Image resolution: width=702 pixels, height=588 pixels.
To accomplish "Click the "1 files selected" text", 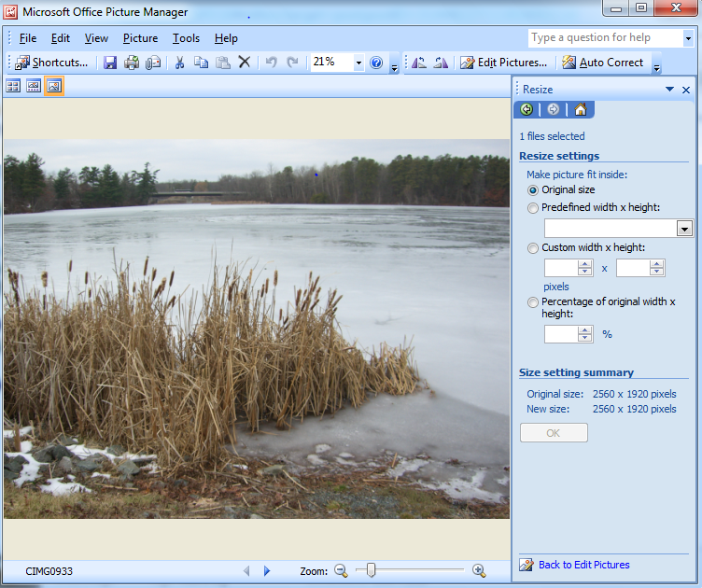I will pos(552,136).
